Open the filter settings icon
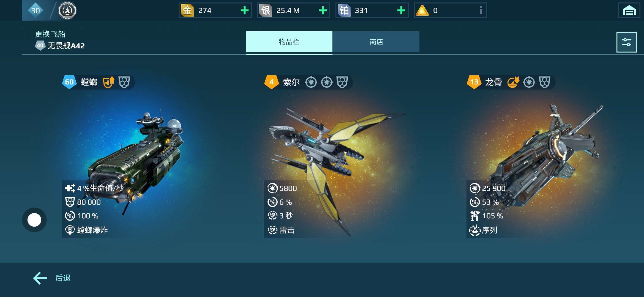This screenshot has height=297, width=644. click(x=627, y=42)
